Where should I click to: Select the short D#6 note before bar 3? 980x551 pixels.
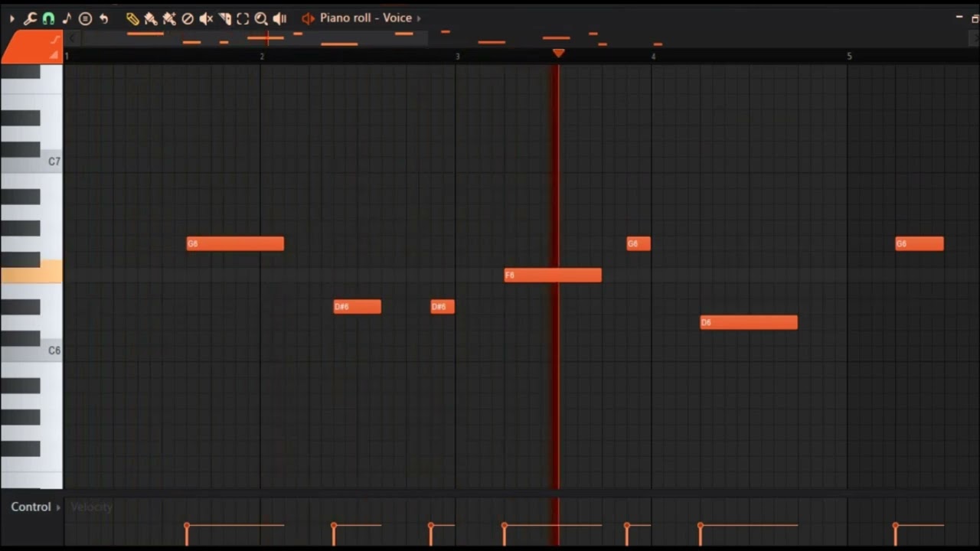coord(443,306)
